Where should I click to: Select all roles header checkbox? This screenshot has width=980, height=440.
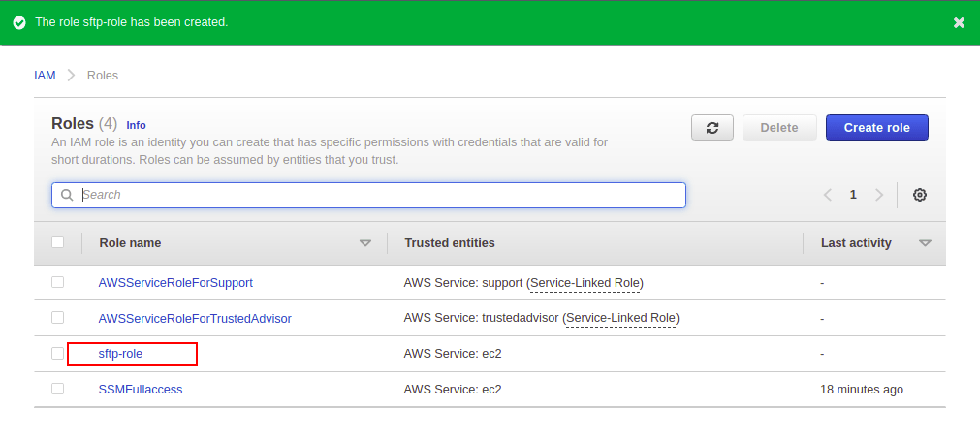click(x=57, y=242)
